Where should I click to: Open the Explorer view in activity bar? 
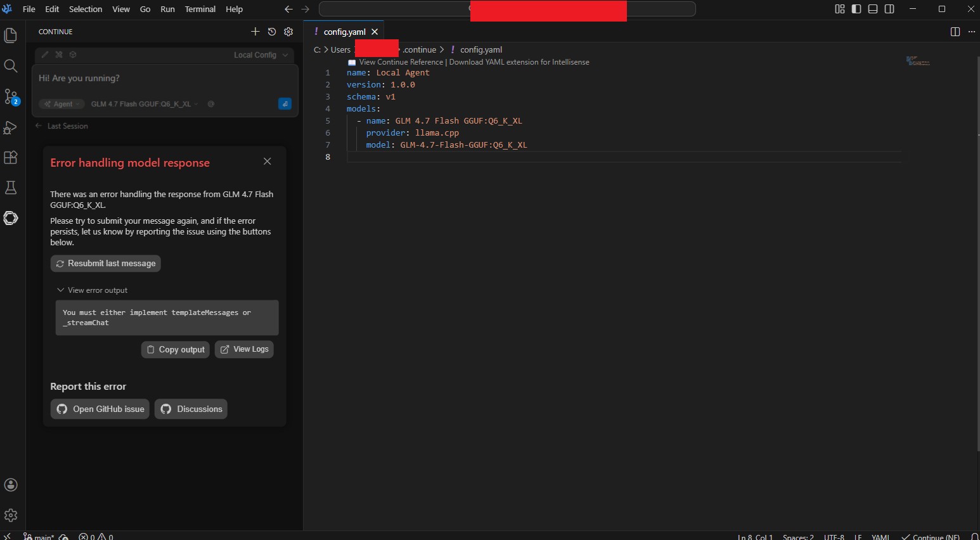pos(11,35)
